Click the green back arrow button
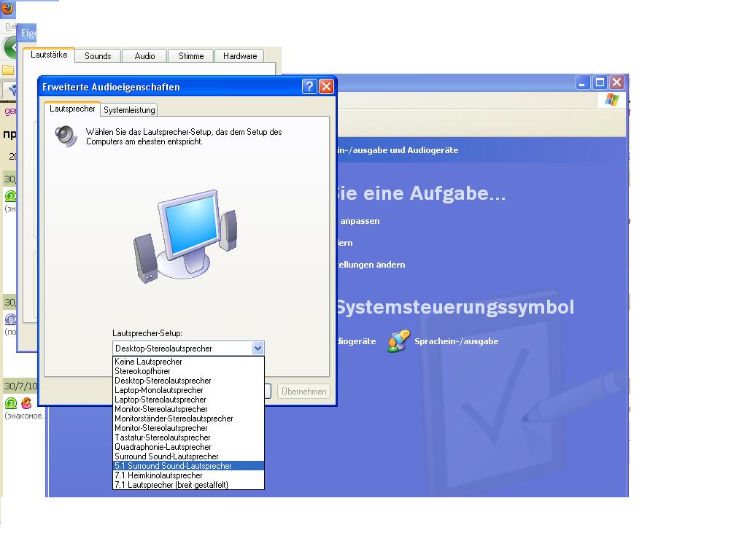 click(x=10, y=47)
